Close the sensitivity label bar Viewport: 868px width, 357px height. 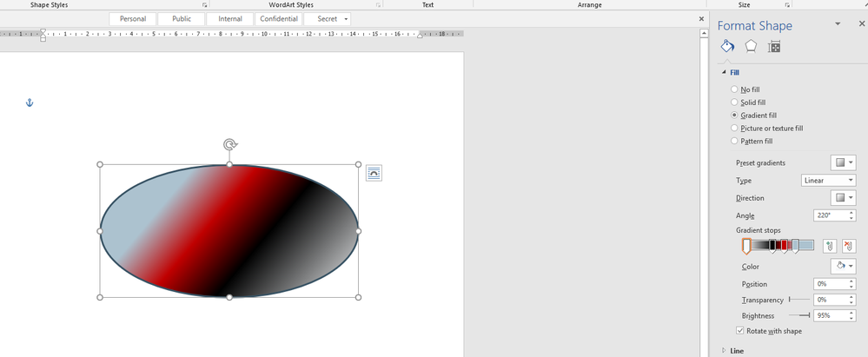(x=701, y=19)
